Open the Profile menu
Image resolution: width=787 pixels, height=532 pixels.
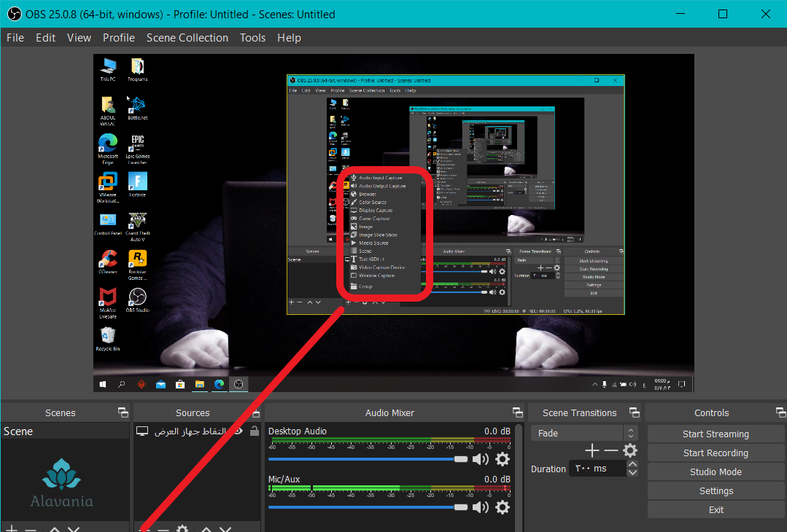(x=118, y=38)
